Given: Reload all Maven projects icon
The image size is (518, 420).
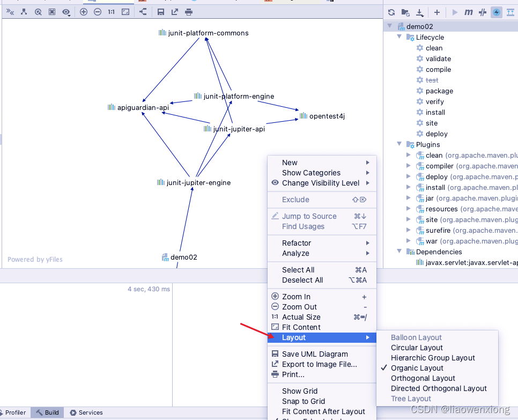Looking at the screenshot, I should (x=391, y=12).
